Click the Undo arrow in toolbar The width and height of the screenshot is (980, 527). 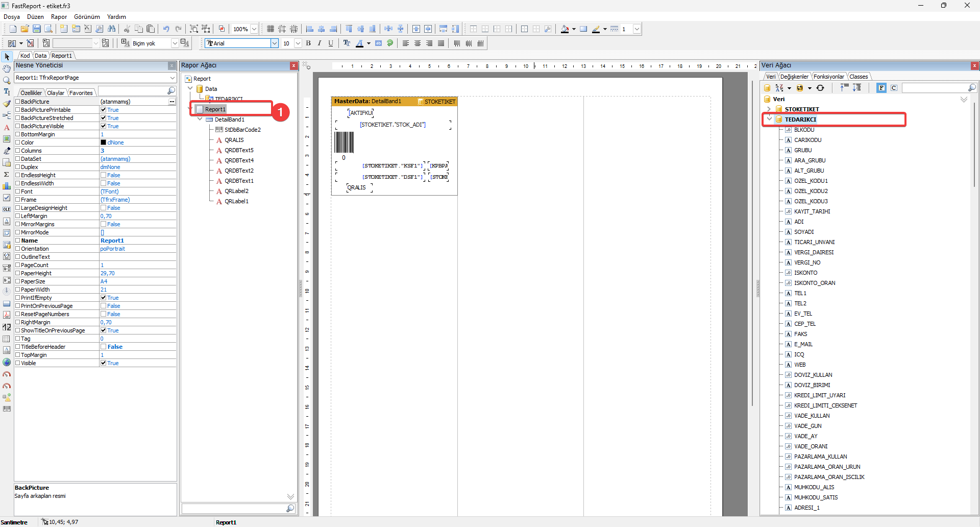point(166,29)
